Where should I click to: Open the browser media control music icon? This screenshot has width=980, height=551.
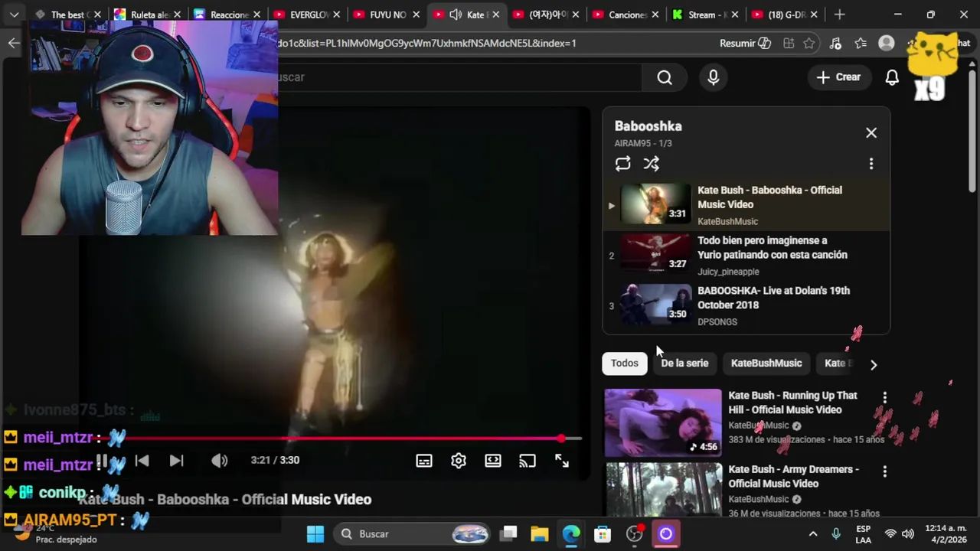click(x=835, y=44)
